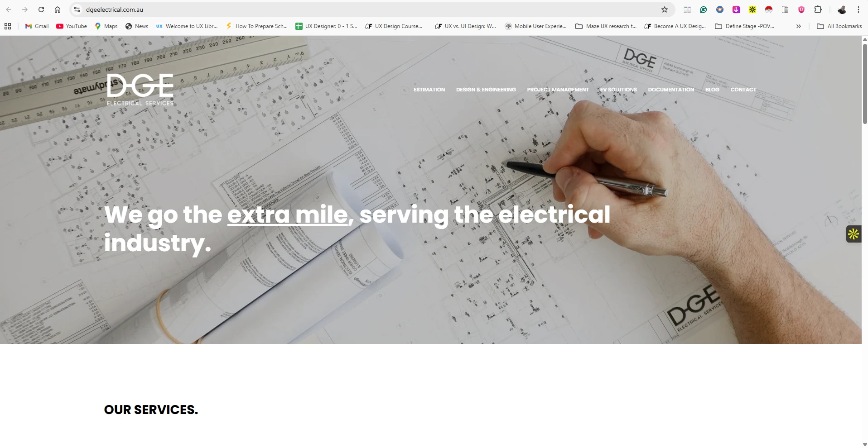The width and height of the screenshot is (868, 448).
Task: Expand the hidden bookmarks overflow chevron
Action: pos(799,26)
